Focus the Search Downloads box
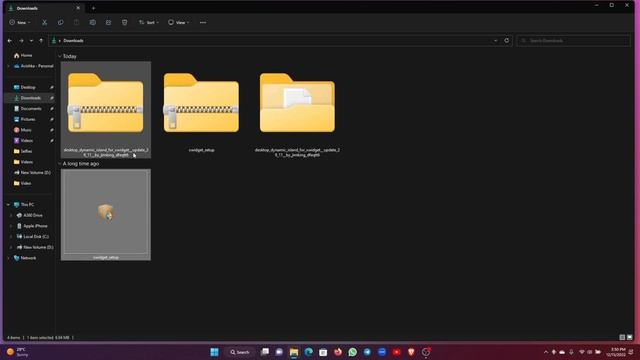 click(x=573, y=41)
